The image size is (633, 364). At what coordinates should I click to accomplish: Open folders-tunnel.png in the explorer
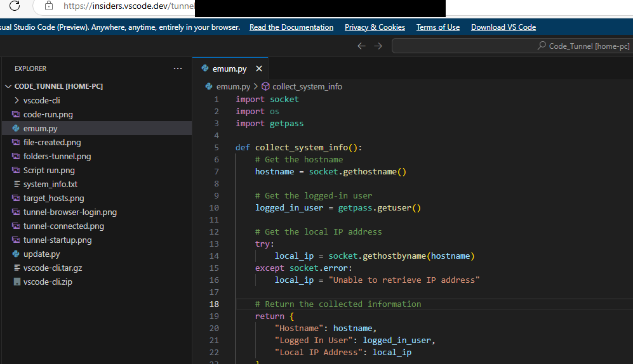point(97,157)
